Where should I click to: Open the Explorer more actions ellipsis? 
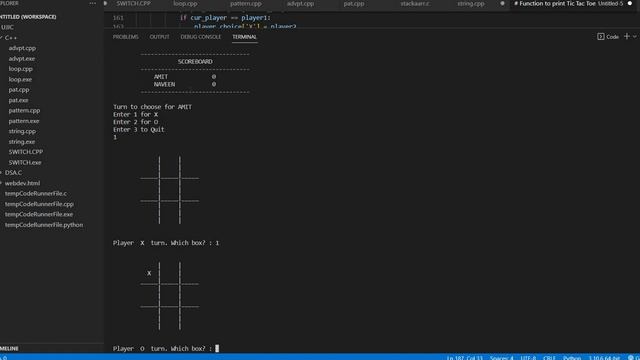point(93,3)
